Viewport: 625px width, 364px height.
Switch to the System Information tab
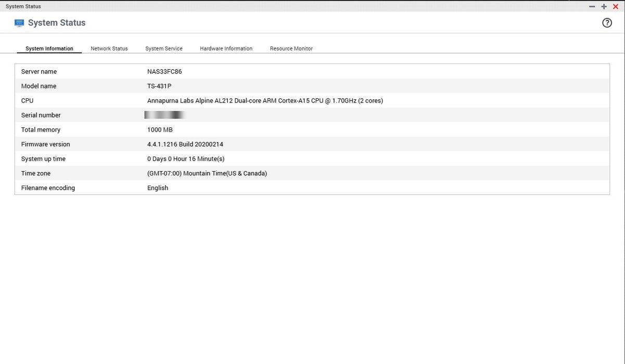[x=49, y=48]
